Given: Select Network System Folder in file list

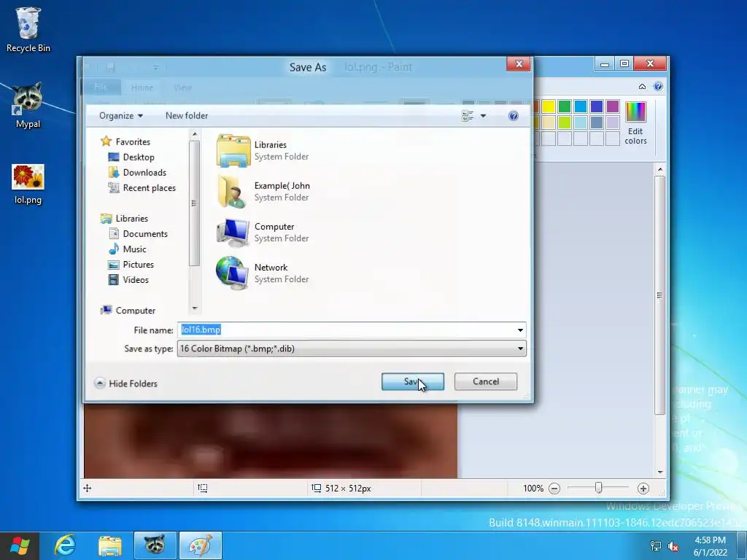Looking at the screenshot, I should (x=263, y=273).
